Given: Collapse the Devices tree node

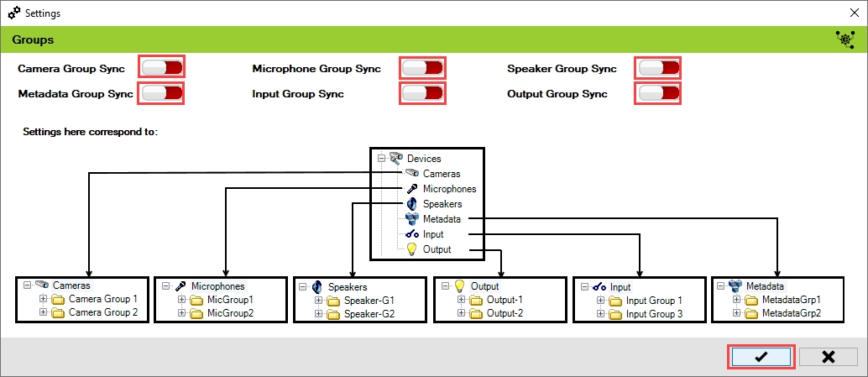Looking at the screenshot, I should [x=381, y=158].
